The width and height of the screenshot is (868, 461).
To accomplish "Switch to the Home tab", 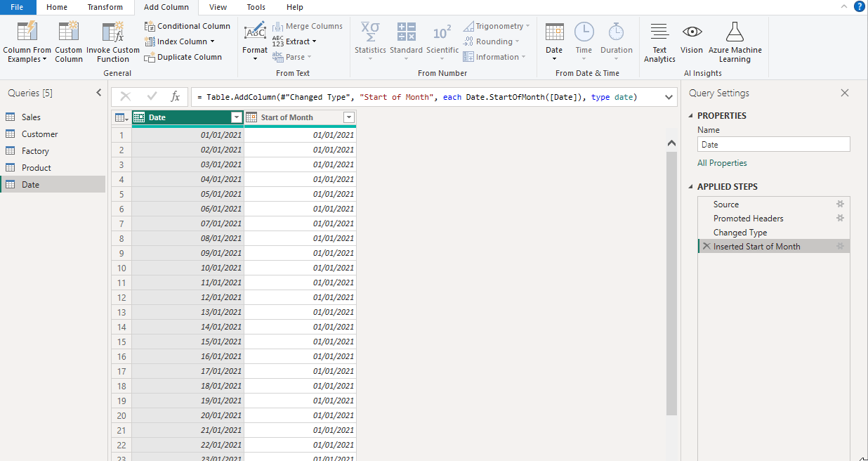I will (57, 7).
